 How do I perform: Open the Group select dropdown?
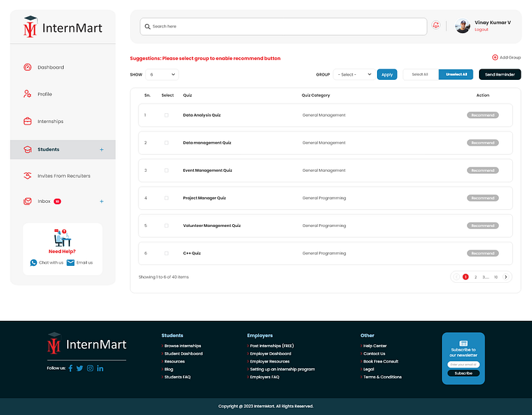(x=354, y=74)
